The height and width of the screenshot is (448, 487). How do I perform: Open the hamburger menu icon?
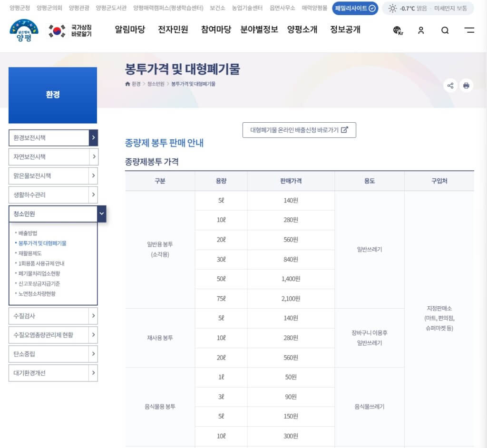(469, 30)
